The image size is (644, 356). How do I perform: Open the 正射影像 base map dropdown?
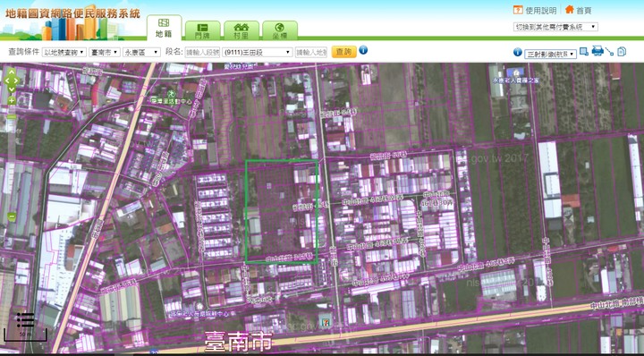point(550,54)
